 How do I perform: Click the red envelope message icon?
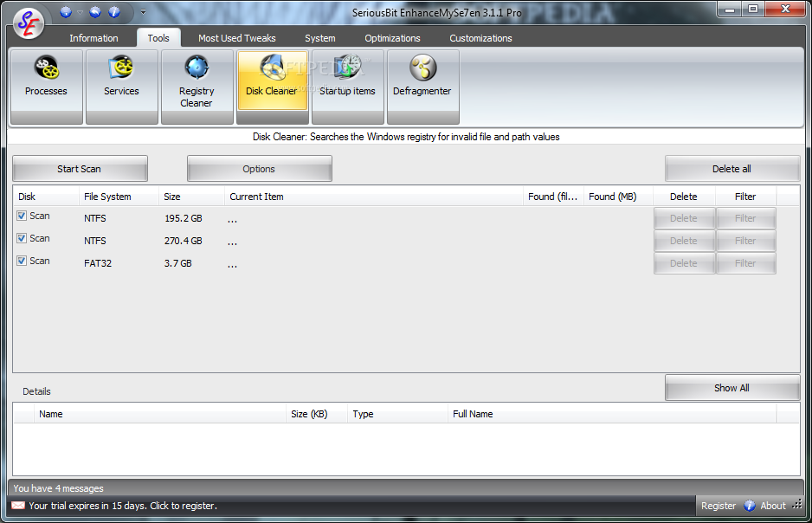(18, 506)
